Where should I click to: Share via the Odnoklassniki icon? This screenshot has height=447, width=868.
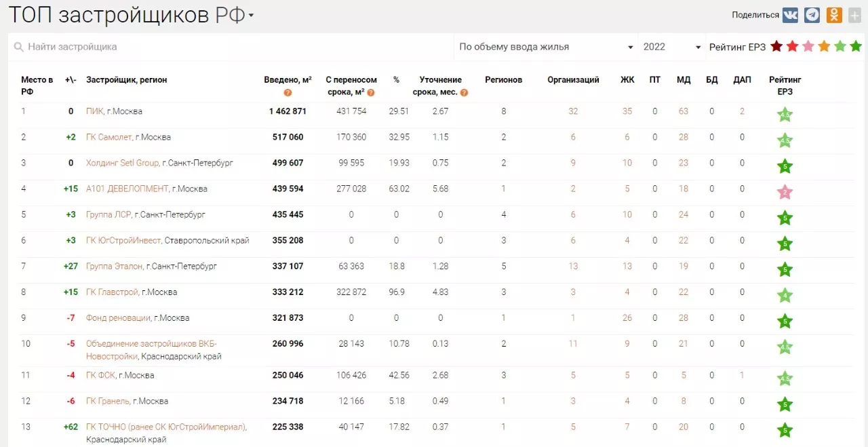click(834, 15)
